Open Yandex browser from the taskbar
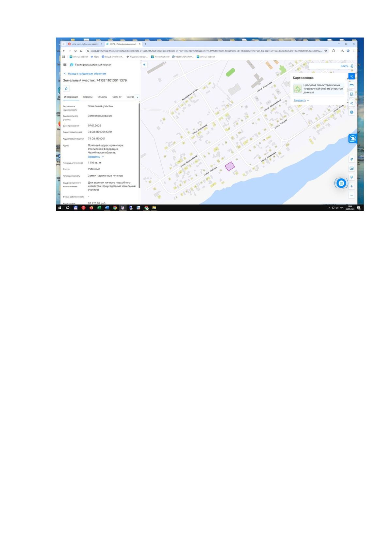Image resolution: width=392 pixels, height=555 pixels. pyautogui.click(x=83, y=208)
